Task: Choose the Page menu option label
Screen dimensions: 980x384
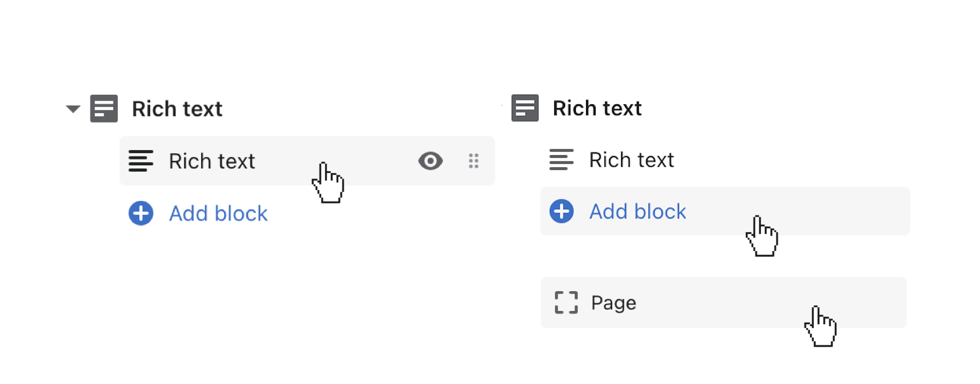Action: pos(613,303)
